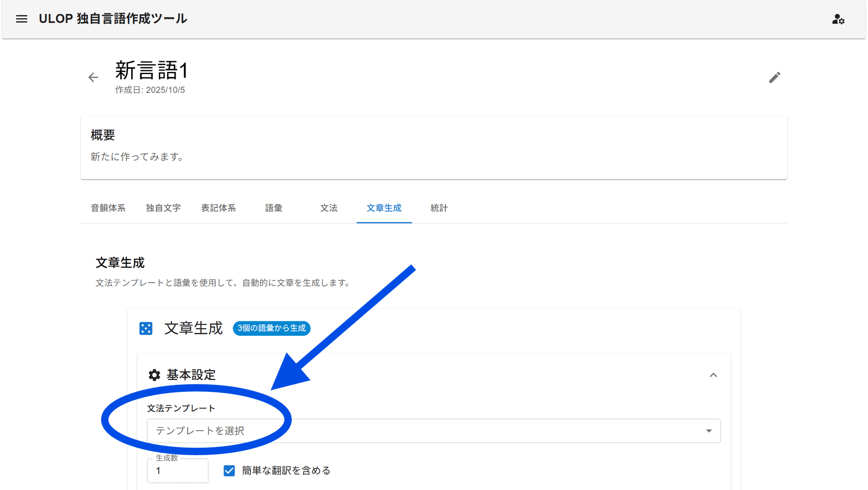Click the ULOP 独自言語作成ツール title
868x490 pixels.
tap(113, 19)
